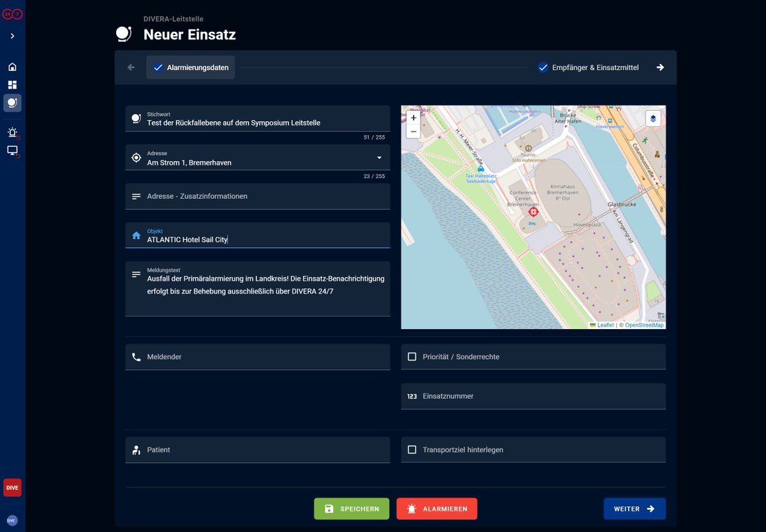This screenshot has width=766, height=532.
Task: Open the dashboard grid icon in the sidebar
Action: coord(12,85)
